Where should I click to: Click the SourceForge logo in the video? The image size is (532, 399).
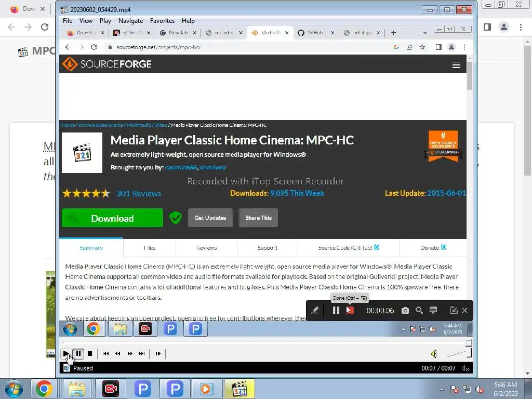(x=107, y=64)
